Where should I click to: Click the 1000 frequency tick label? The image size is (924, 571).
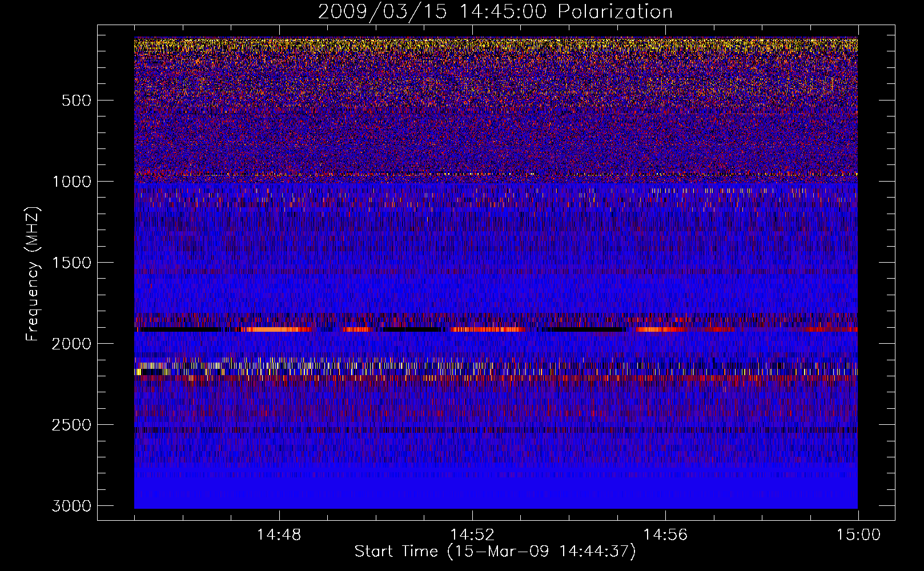pos(71,182)
